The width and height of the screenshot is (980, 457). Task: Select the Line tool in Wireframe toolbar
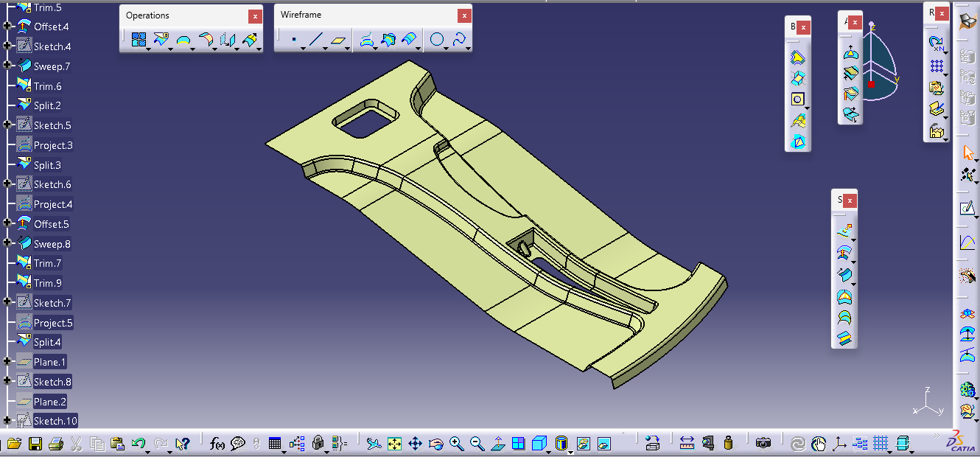click(x=316, y=40)
